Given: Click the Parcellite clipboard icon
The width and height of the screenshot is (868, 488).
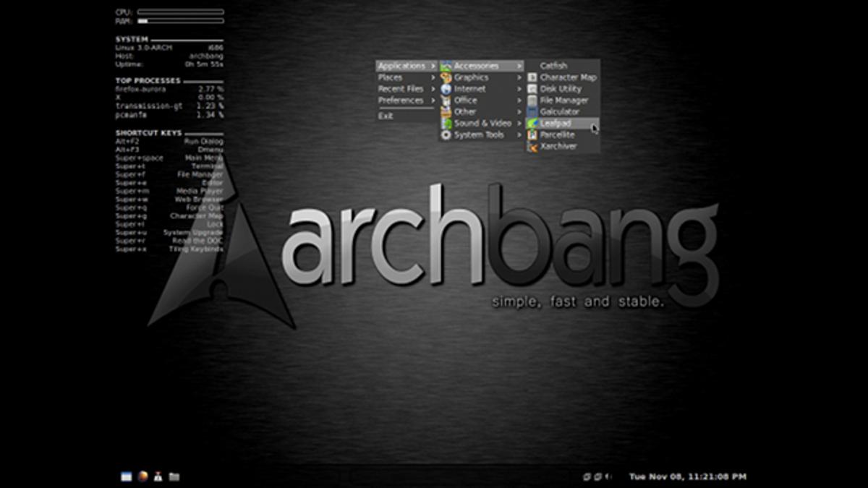Looking at the screenshot, I should click(532, 135).
